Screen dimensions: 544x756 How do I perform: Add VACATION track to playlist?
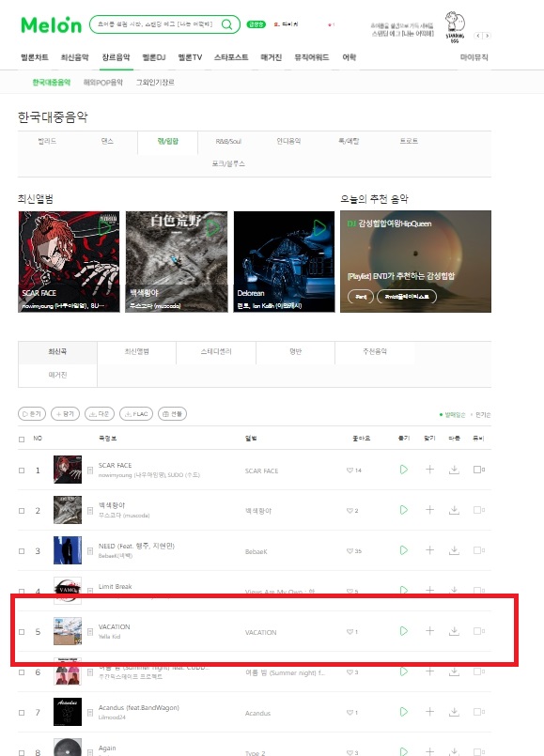[x=429, y=631]
